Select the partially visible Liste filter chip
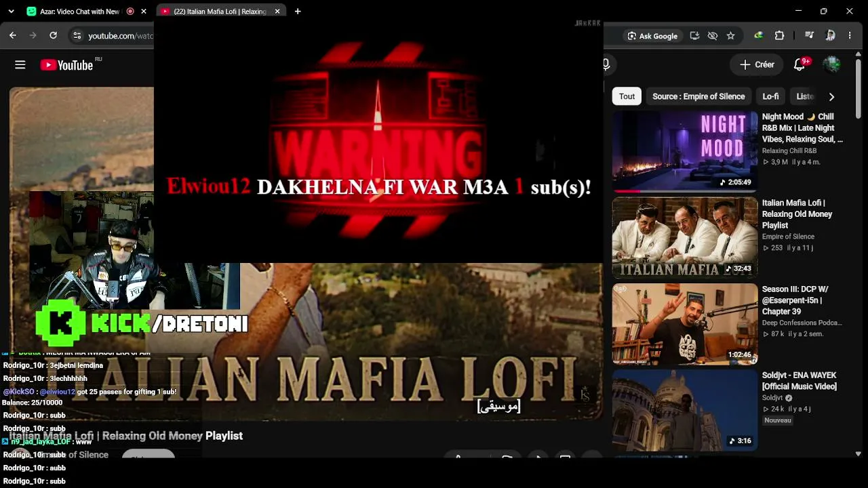The image size is (868, 488). tap(805, 96)
